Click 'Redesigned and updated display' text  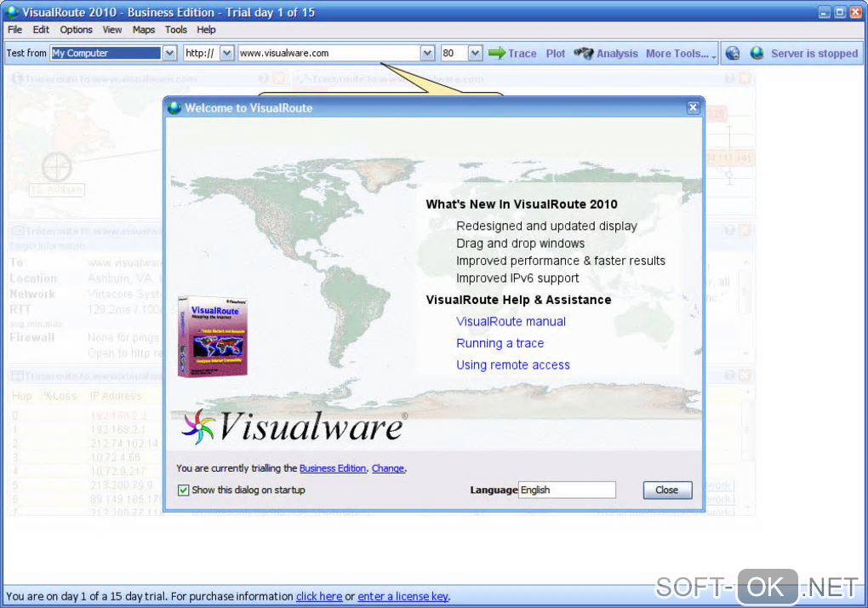(x=546, y=226)
